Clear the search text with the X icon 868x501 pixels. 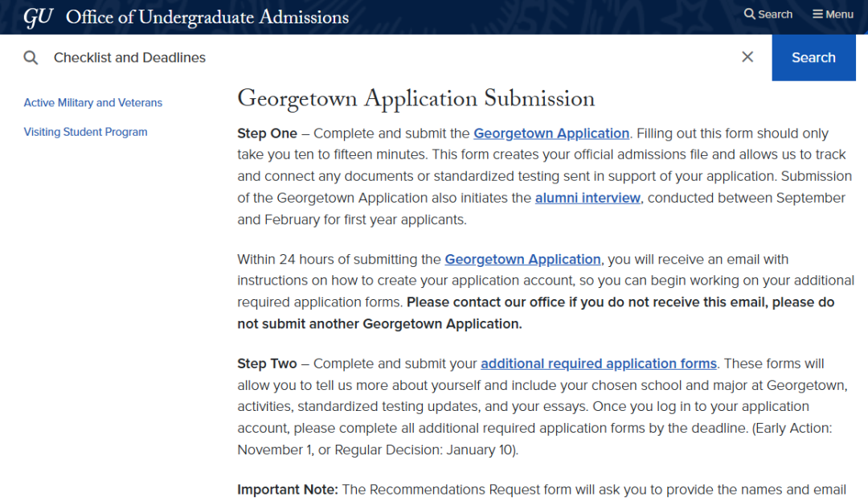tap(747, 57)
